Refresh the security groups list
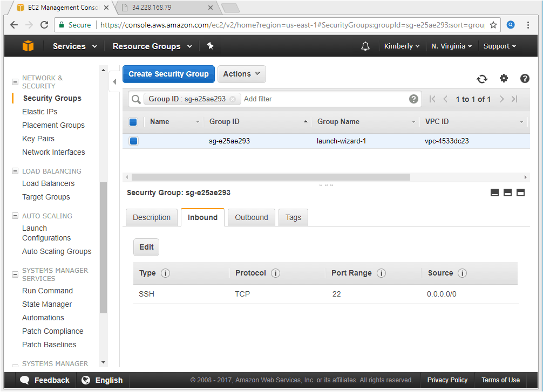The image size is (543, 392). [x=482, y=79]
